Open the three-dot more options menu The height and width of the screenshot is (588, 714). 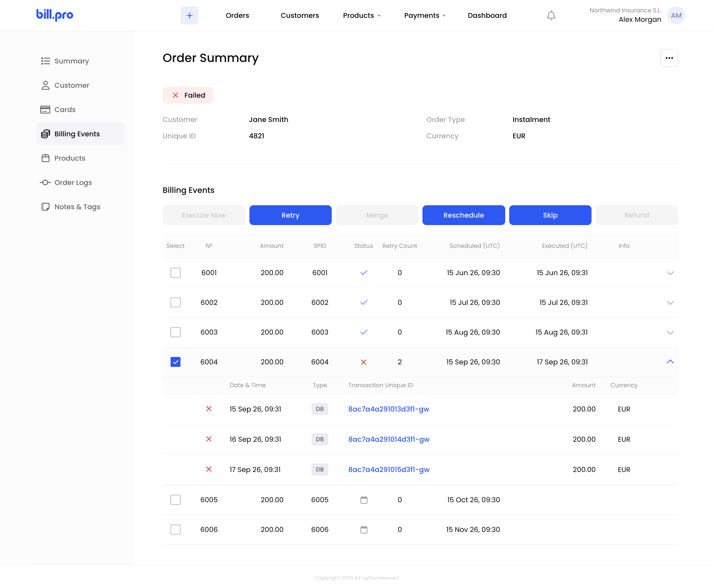(669, 58)
